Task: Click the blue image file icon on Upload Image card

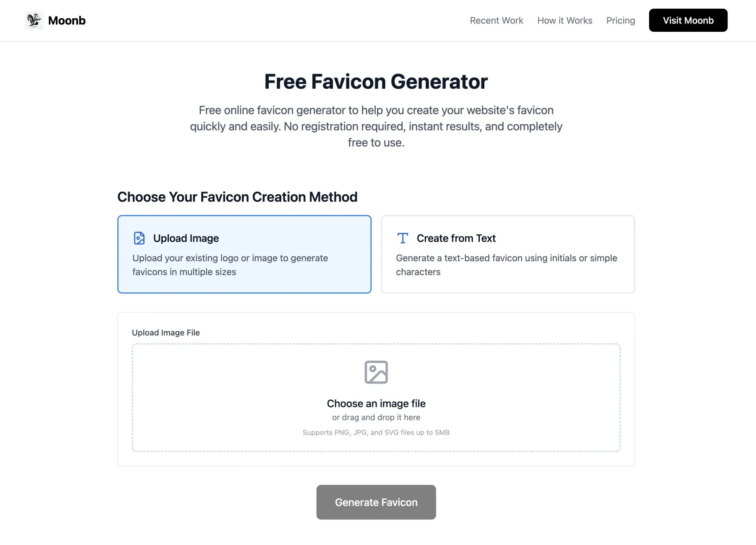Action: point(139,238)
